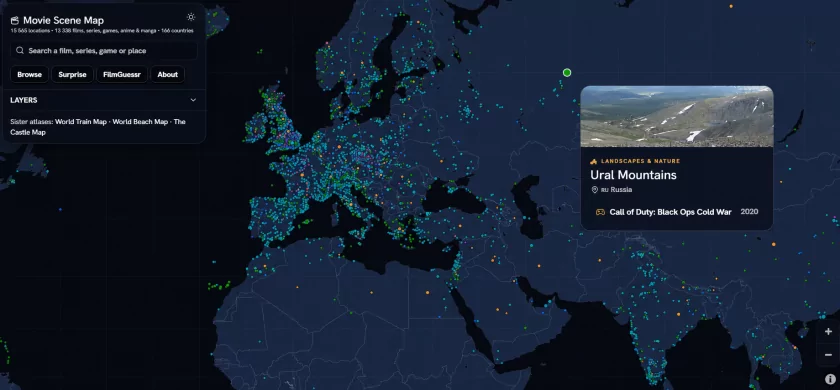The height and width of the screenshot is (390, 840).
Task: Open the Ural Mountains landscape photo
Action: [x=677, y=116]
